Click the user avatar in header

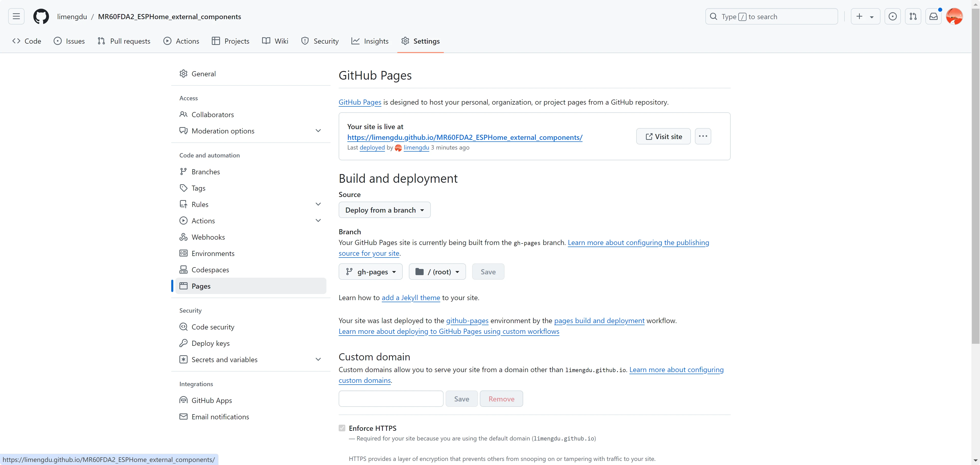954,16
